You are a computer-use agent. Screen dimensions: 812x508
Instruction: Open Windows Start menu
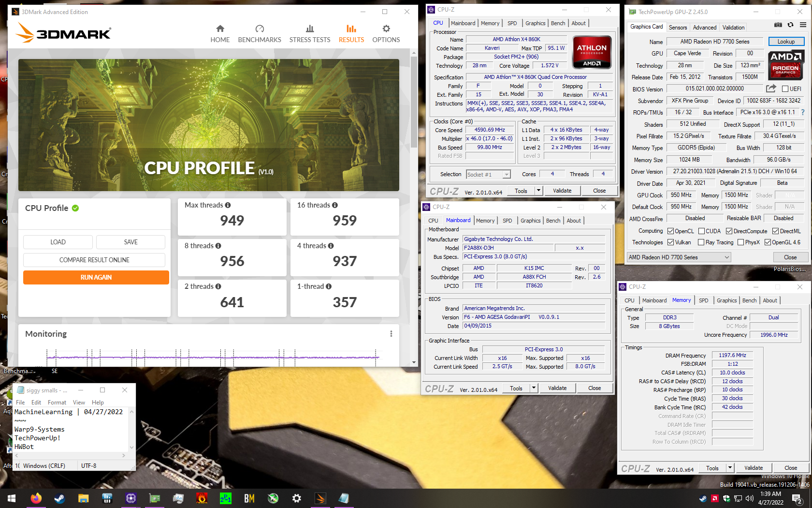tap(12, 498)
